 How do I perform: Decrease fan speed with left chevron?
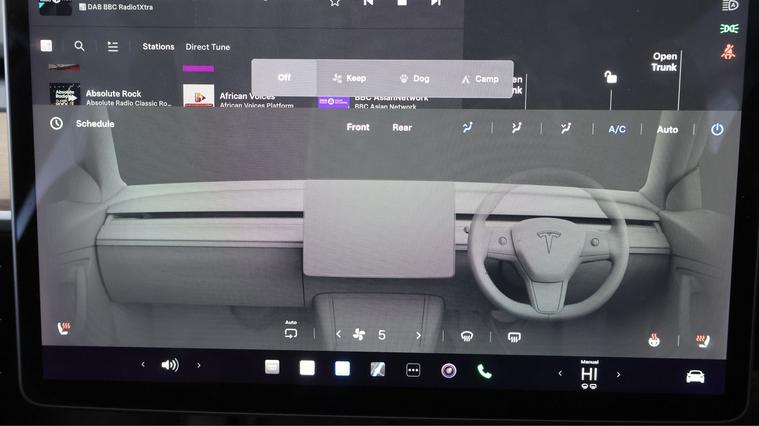point(338,335)
